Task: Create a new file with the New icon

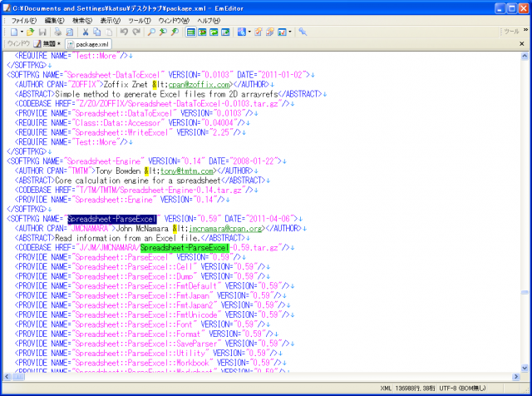Action: click(x=14, y=32)
